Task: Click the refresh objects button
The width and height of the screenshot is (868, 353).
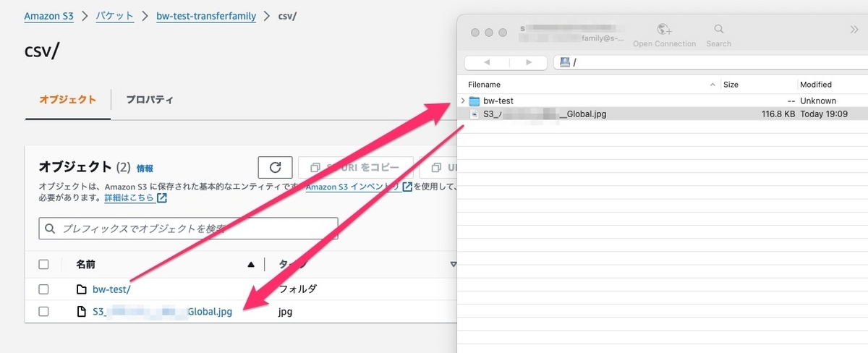Action: point(275,167)
